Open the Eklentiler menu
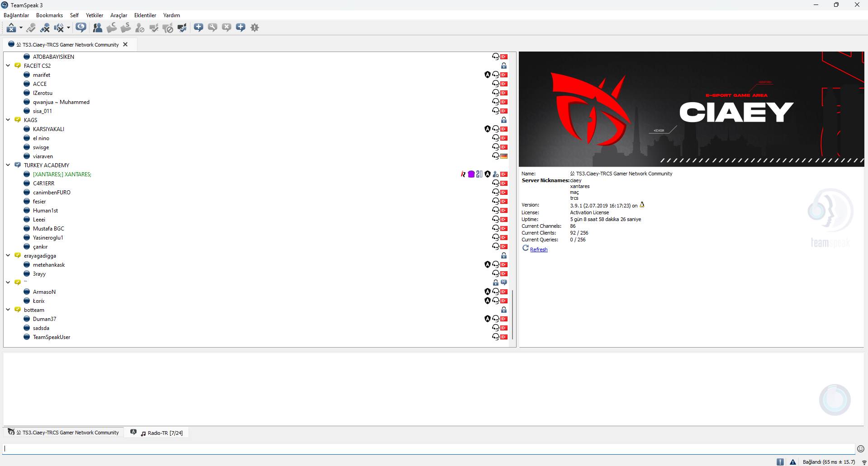The height and width of the screenshot is (466, 868). pos(145,15)
